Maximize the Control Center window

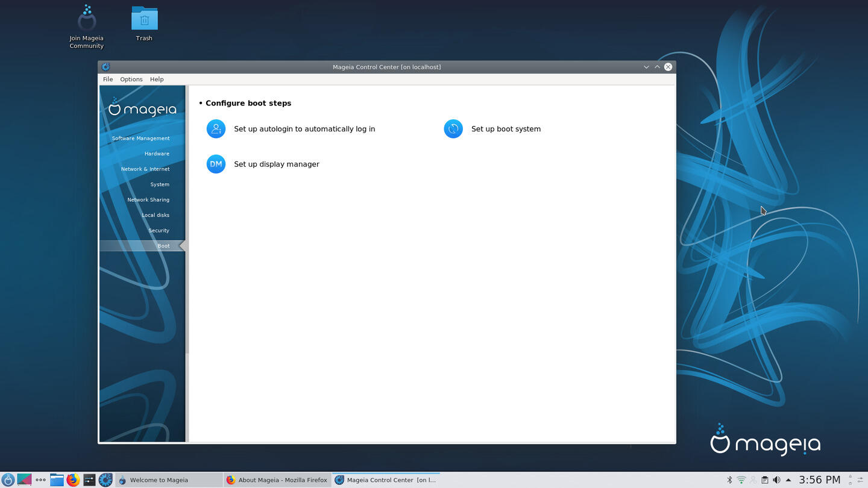(x=657, y=67)
